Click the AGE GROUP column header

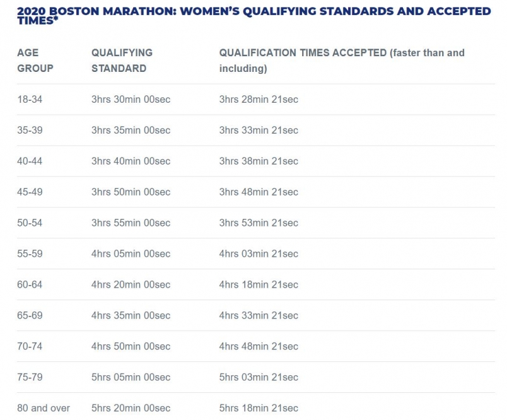click(x=35, y=61)
